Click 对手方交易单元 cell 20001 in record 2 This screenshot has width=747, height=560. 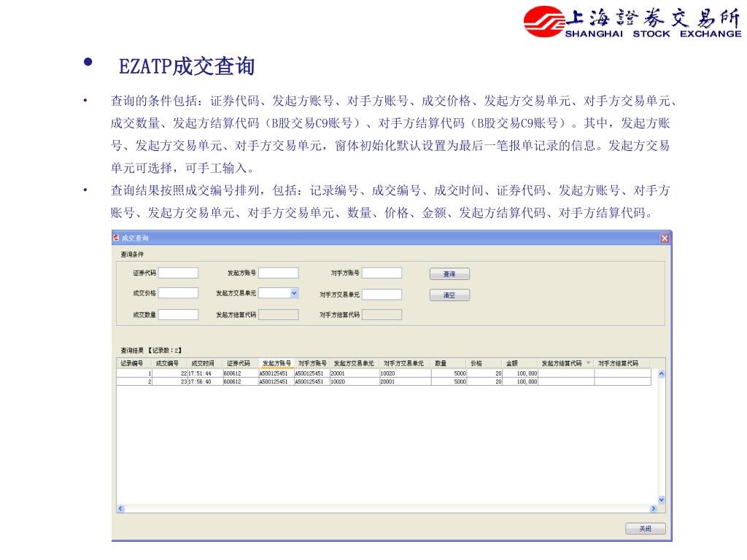coord(406,381)
